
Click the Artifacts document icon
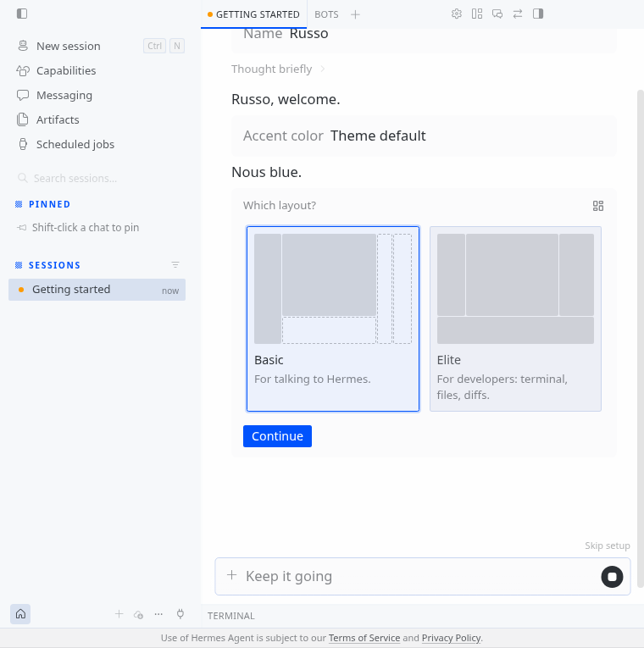pyautogui.click(x=23, y=119)
